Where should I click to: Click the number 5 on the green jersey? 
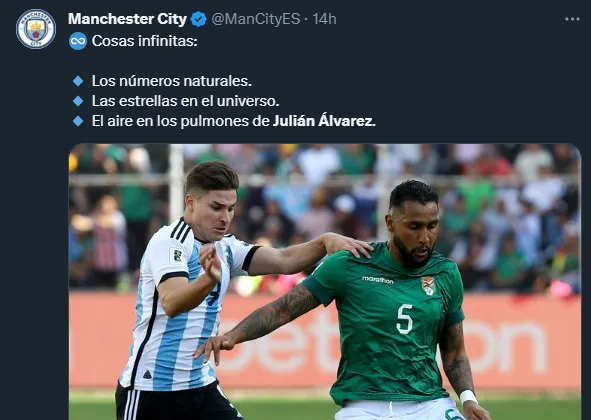point(405,319)
